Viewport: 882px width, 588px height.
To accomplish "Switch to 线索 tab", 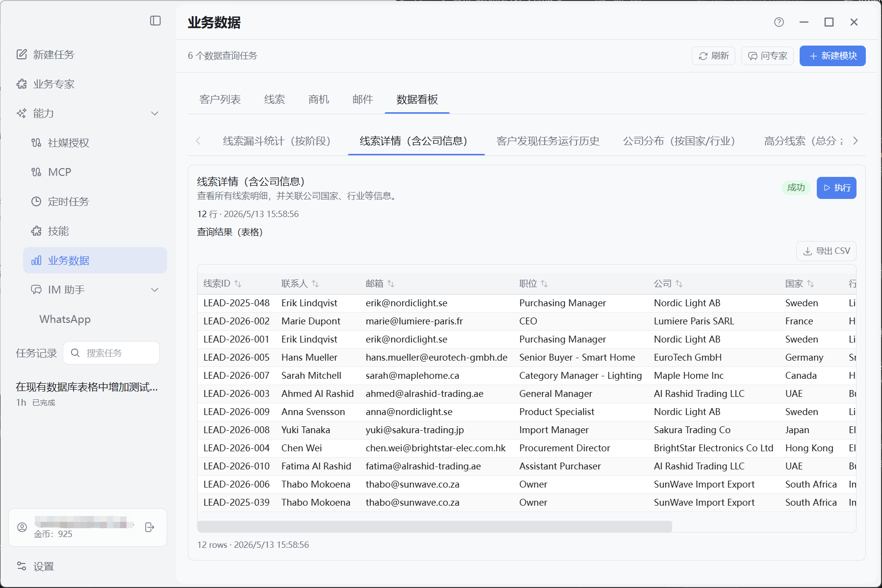I will pos(275,99).
